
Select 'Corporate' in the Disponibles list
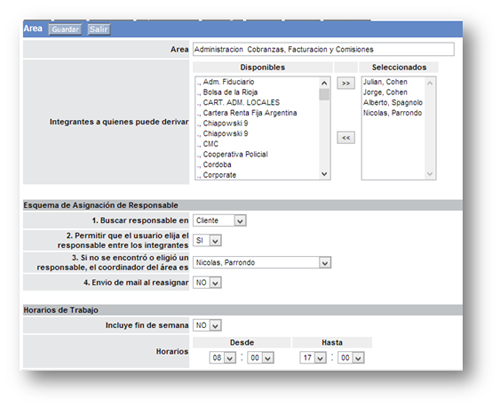[216, 175]
